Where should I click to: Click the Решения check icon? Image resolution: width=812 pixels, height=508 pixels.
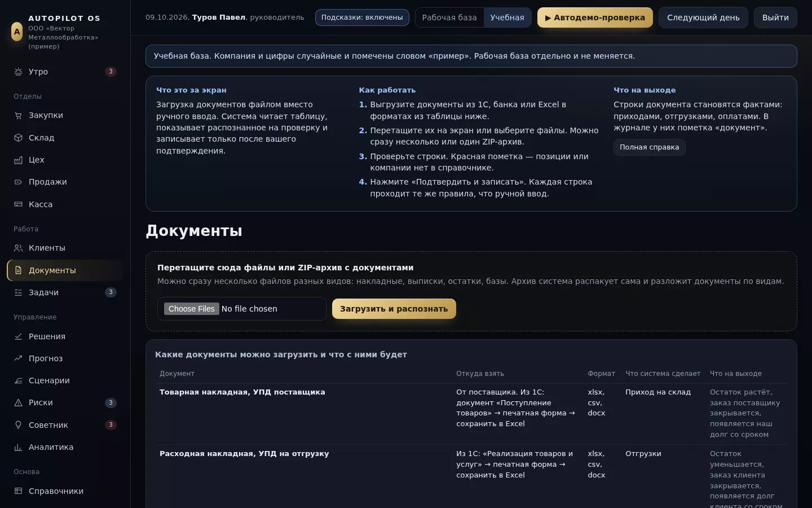(x=18, y=336)
